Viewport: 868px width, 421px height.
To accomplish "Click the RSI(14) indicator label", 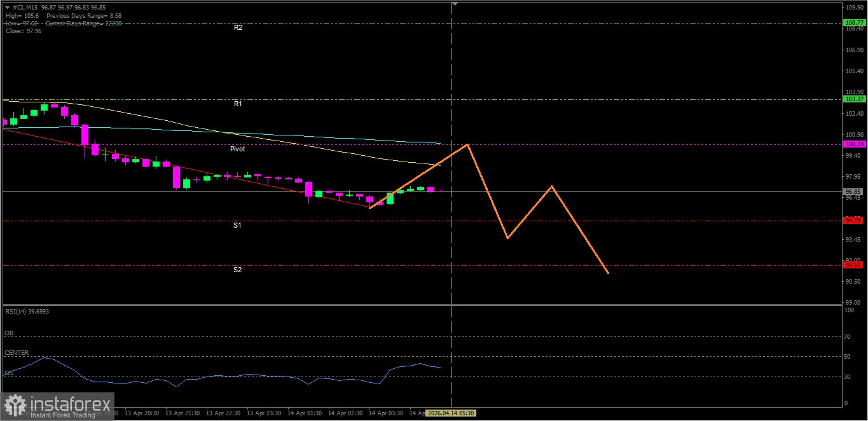I will [x=27, y=311].
